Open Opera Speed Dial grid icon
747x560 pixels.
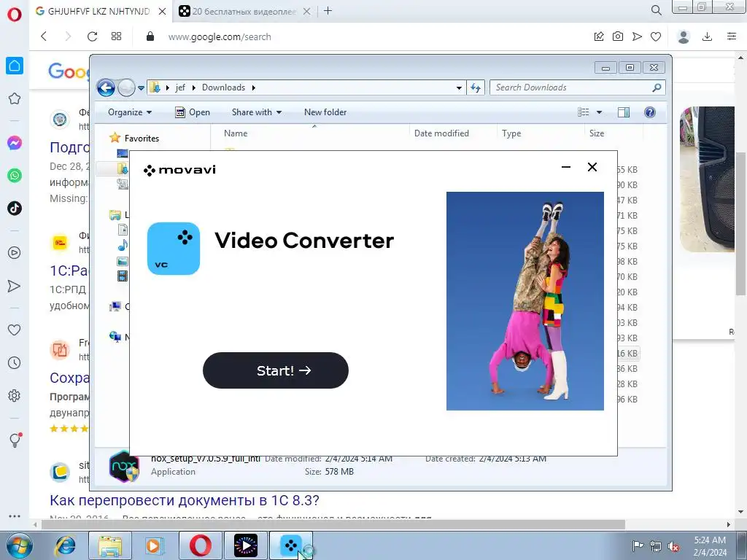pos(116,36)
